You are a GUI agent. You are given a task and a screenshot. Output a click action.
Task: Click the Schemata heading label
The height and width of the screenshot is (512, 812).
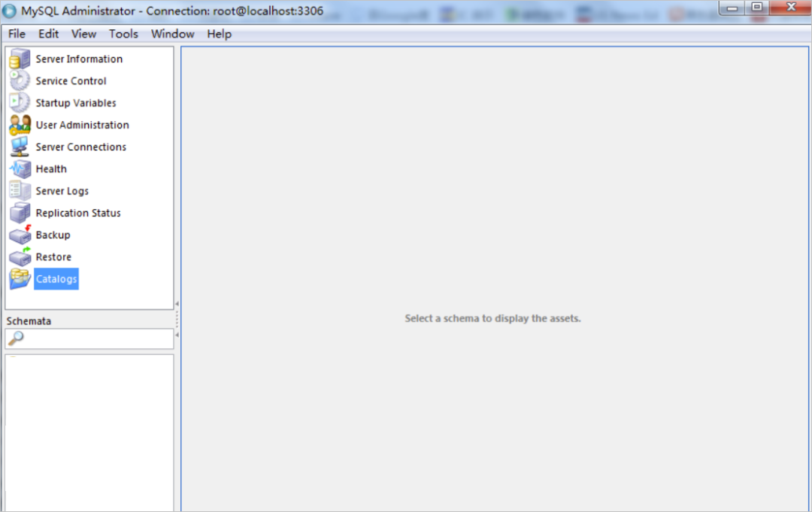[x=29, y=321]
